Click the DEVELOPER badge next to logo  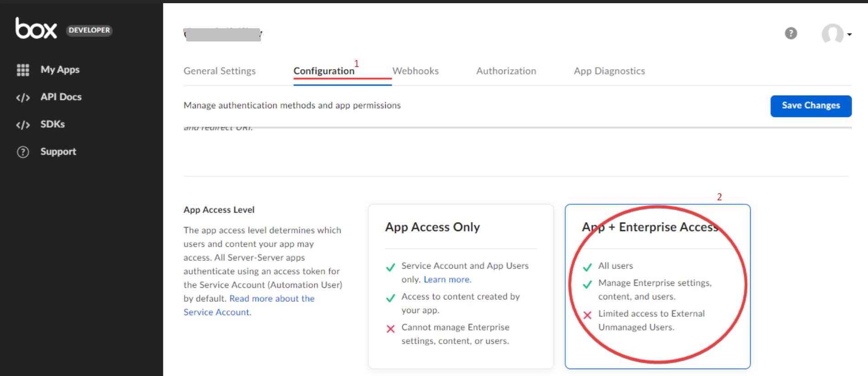click(x=89, y=30)
